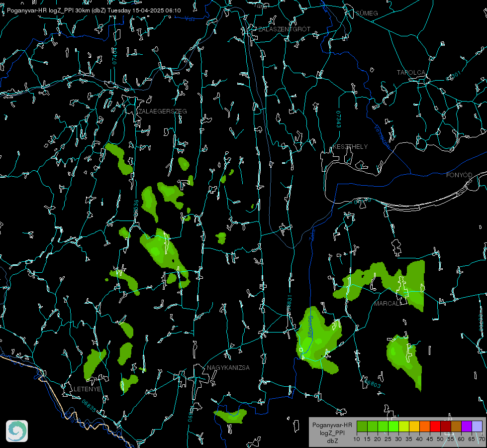Pick the lavender 65 dBZ legend swatch

pos(477,426)
